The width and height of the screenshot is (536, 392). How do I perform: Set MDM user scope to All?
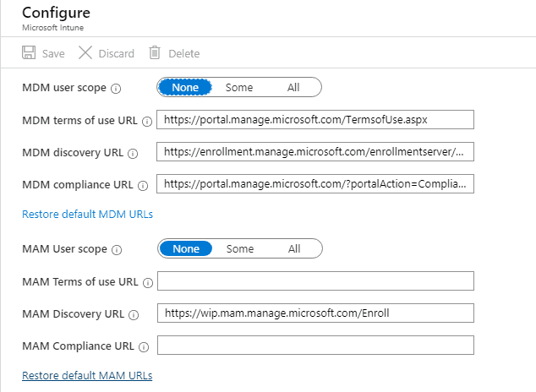pos(293,87)
